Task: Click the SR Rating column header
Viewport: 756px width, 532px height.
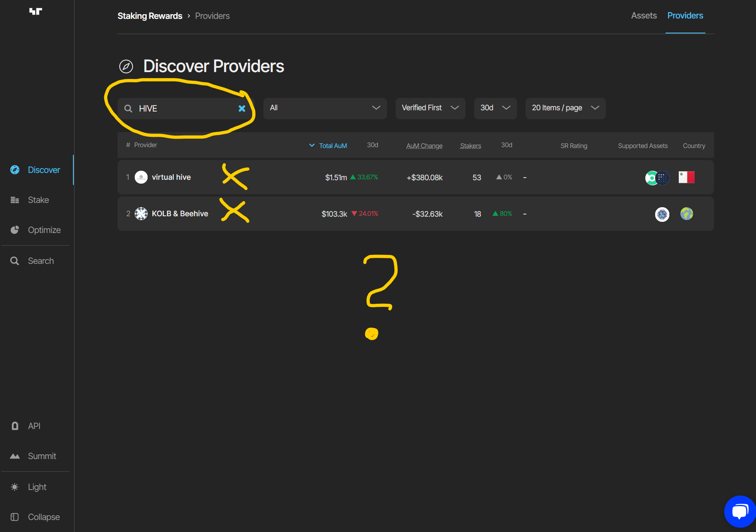Action: (574, 146)
